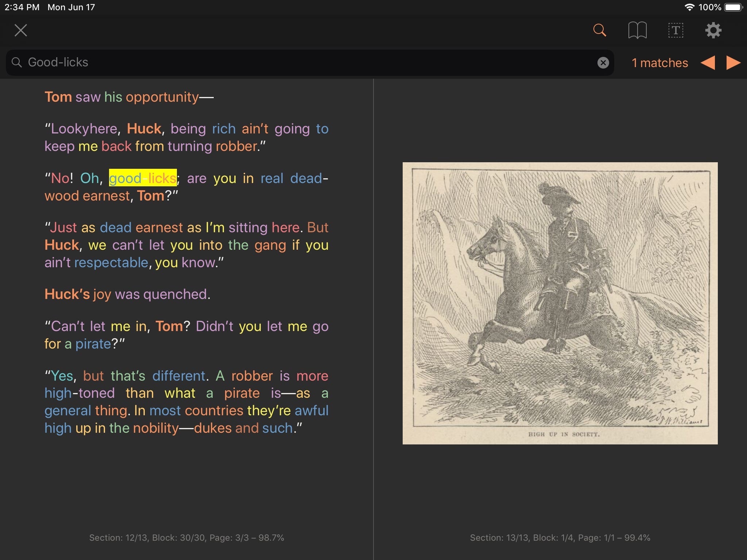The image size is (747, 560).
Task: Open the text formatting T icon
Action: pos(676,30)
